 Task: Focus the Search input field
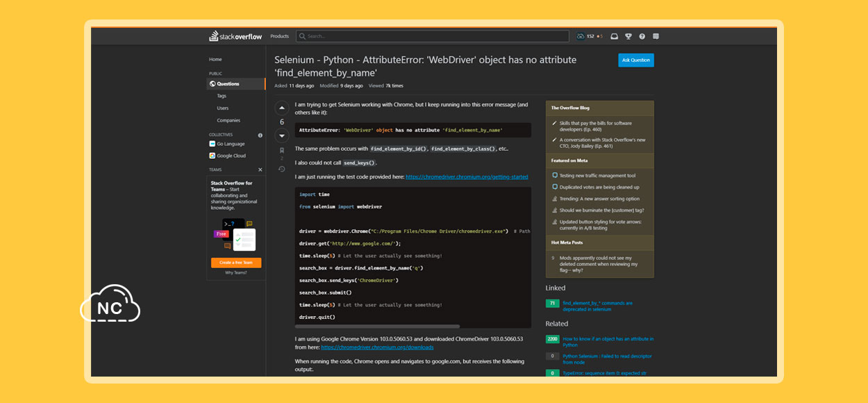click(433, 36)
